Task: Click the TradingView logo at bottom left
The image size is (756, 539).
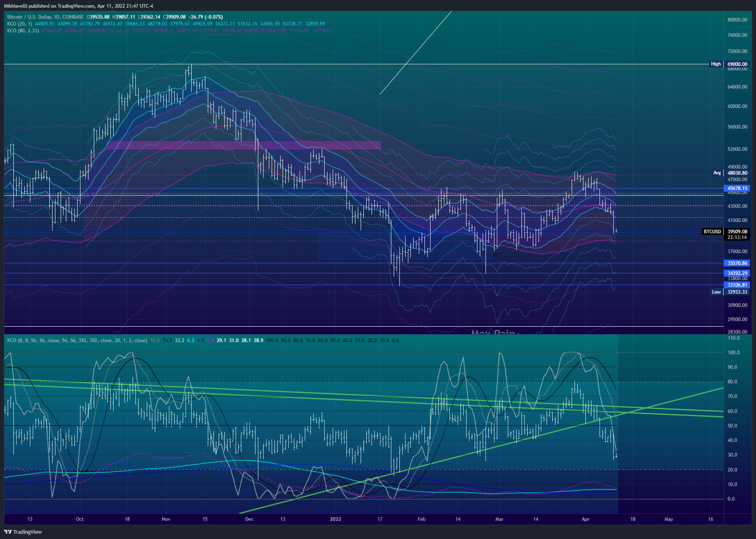Action: pyautogui.click(x=23, y=532)
